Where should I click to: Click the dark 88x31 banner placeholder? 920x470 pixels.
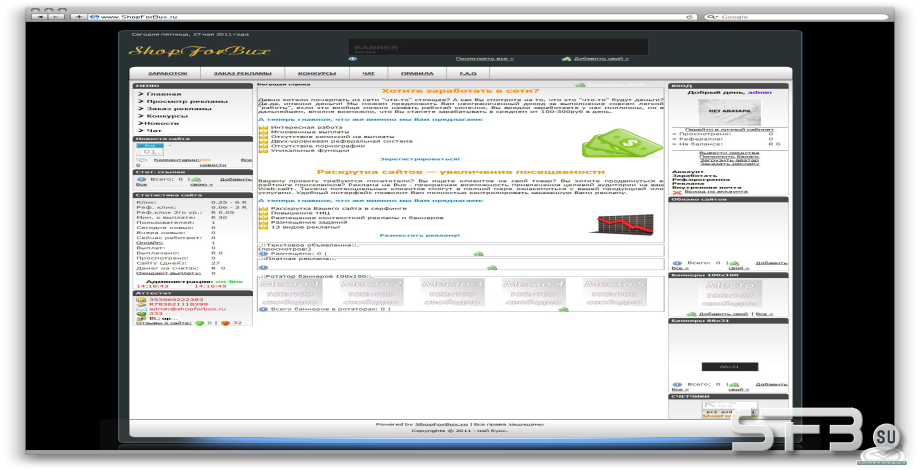730,367
